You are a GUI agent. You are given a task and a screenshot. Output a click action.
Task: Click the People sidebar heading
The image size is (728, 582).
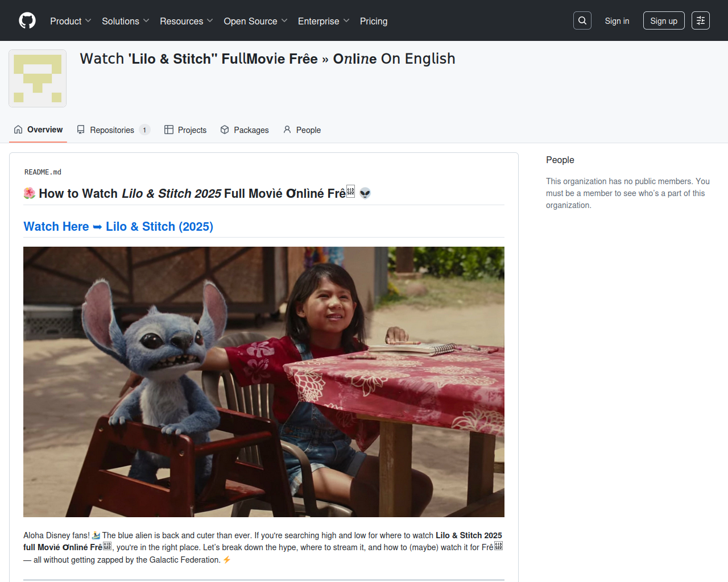coord(560,160)
